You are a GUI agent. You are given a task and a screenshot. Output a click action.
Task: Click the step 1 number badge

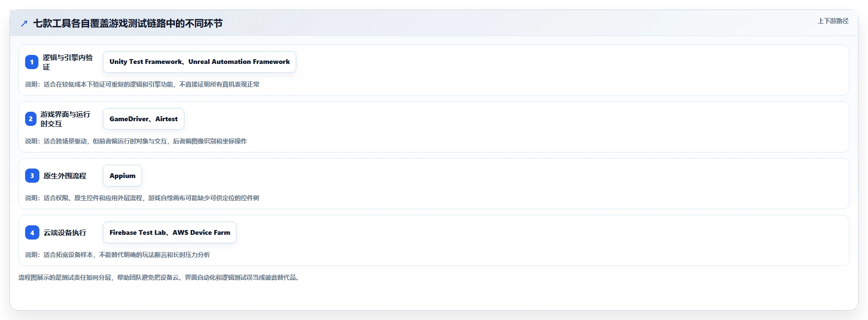(x=32, y=62)
